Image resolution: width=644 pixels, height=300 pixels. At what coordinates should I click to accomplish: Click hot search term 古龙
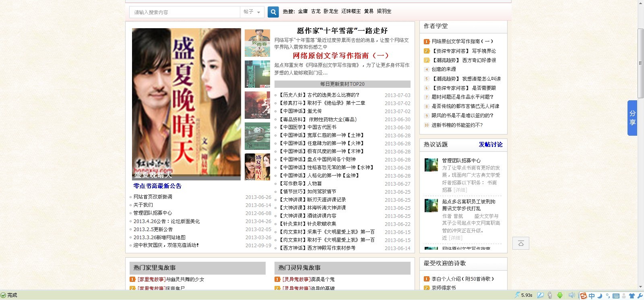tap(316, 11)
